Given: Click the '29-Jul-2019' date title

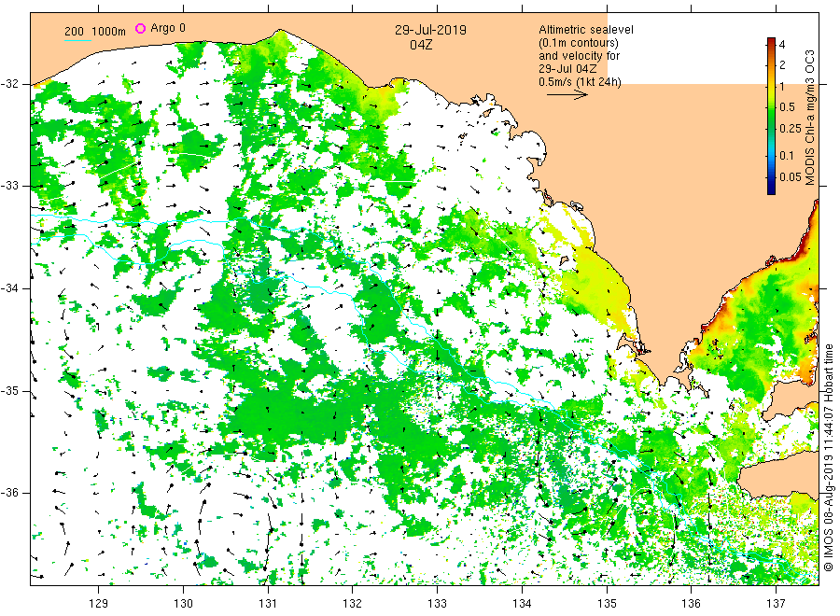Looking at the screenshot, I should pos(430,30).
